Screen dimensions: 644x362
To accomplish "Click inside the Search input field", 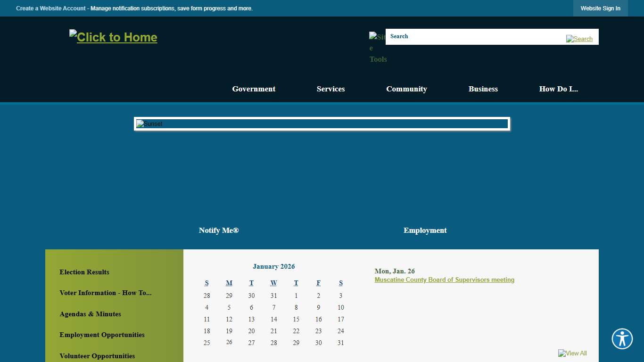I will [471, 36].
